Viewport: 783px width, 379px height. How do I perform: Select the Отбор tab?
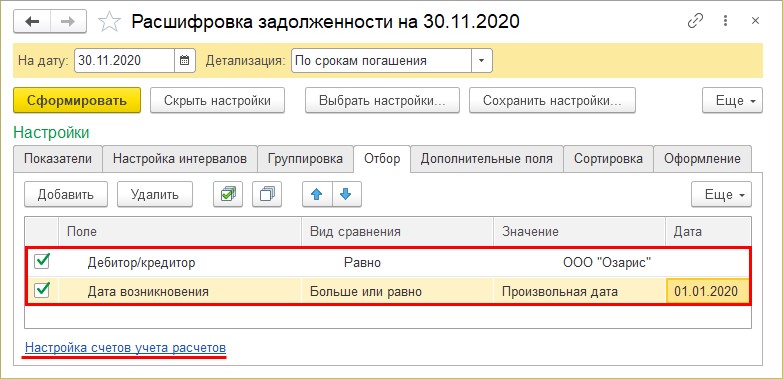[x=382, y=159]
